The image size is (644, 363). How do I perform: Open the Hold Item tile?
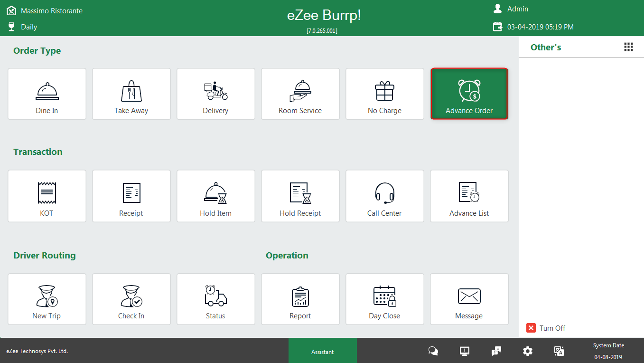(216, 196)
